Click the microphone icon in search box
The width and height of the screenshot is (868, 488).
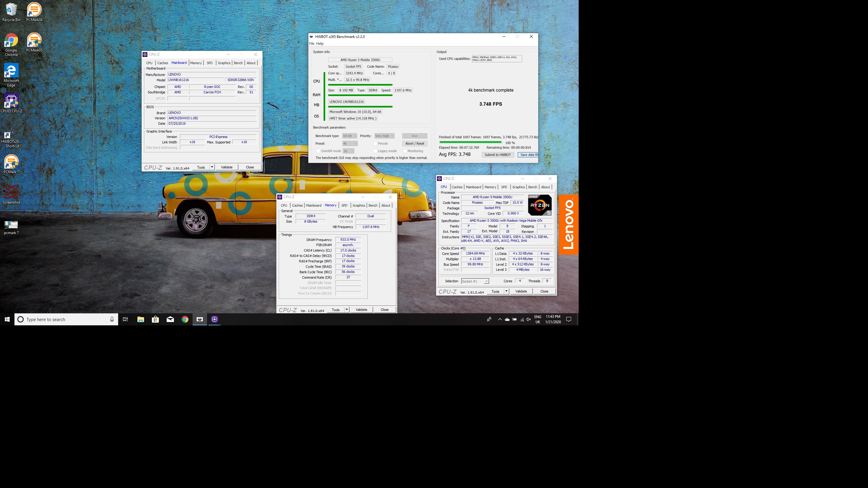pos(112,319)
